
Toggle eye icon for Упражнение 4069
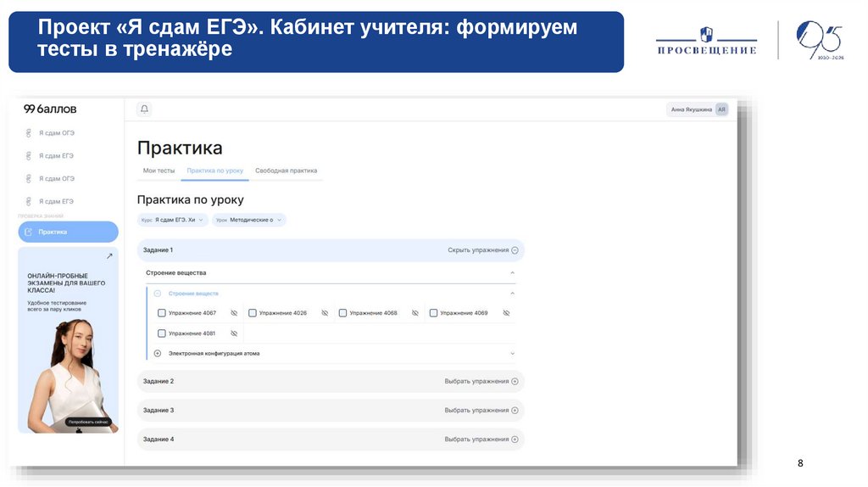pos(507,313)
